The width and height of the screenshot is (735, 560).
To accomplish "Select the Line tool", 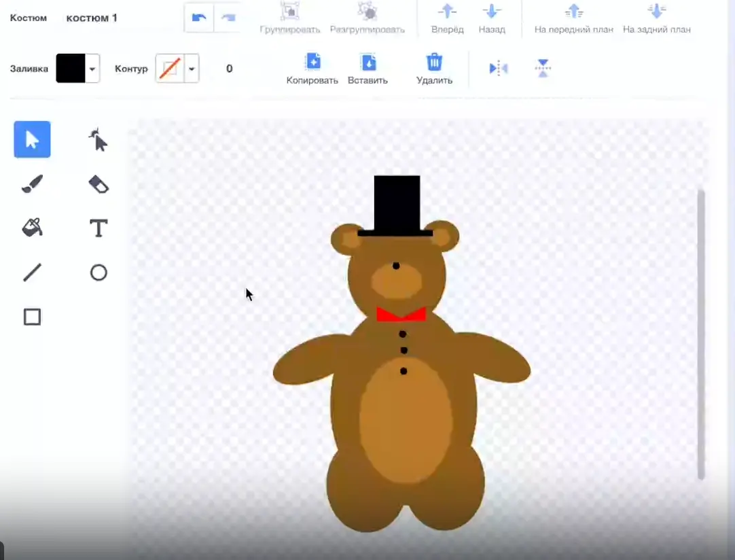I will pos(32,273).
